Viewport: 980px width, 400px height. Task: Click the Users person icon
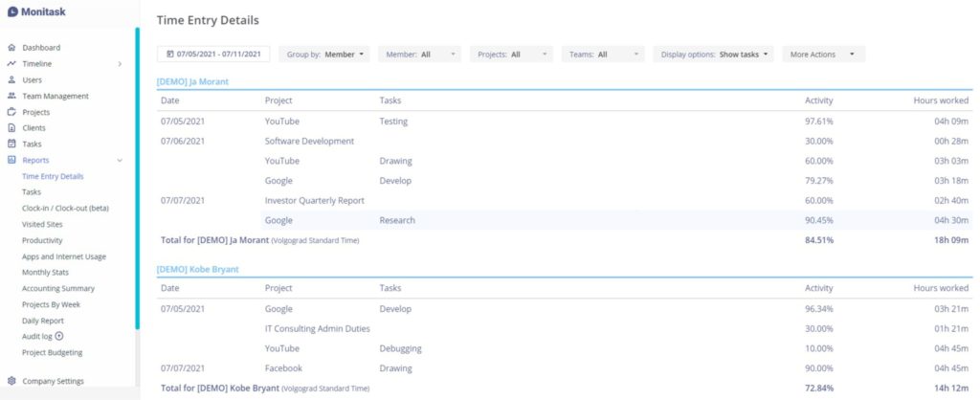pos(11,80)
